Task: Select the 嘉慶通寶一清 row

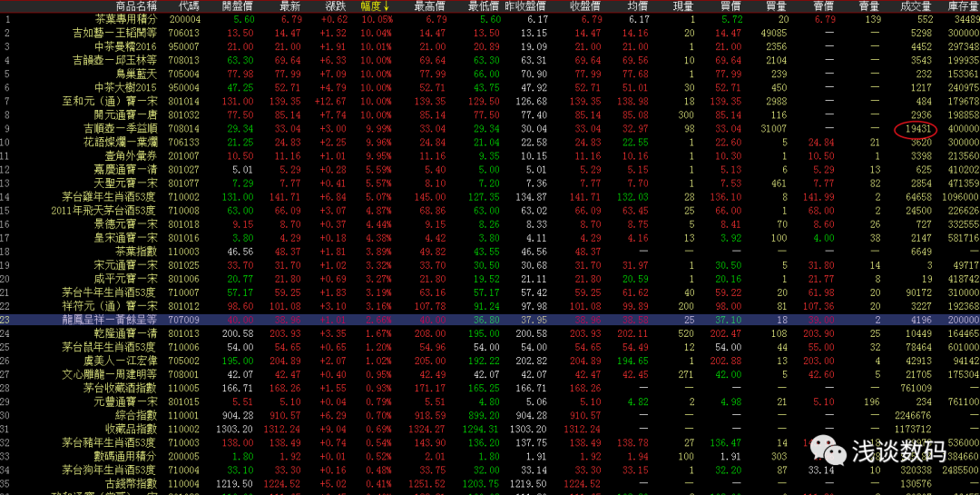Action: point(490,170)
